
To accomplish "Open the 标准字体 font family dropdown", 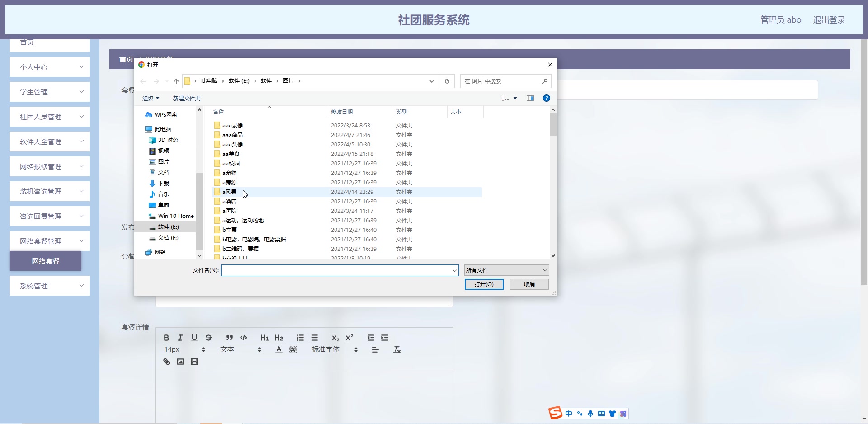I will (x=335, y=349).
